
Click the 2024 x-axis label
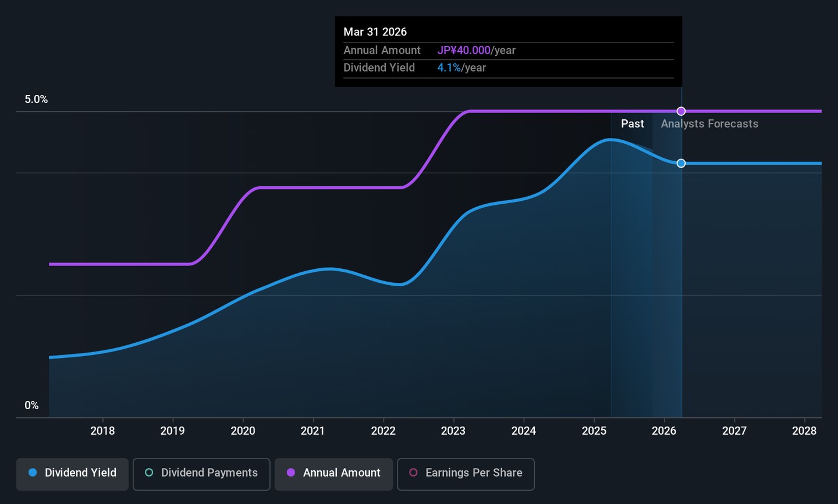click(523, 431)
